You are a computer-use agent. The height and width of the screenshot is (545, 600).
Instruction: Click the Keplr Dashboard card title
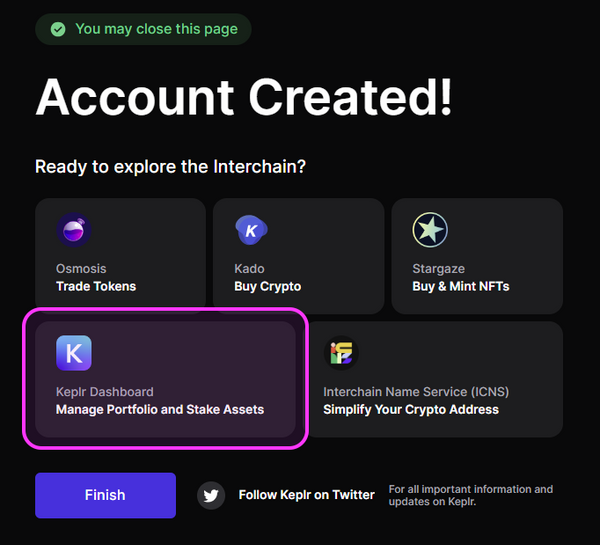pos(105,392)
